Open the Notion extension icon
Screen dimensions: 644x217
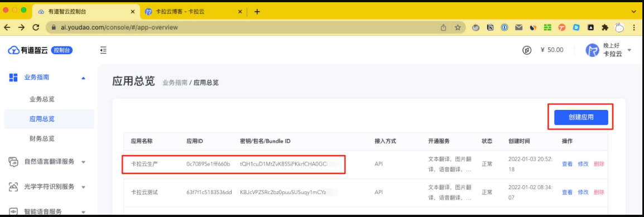tap(490, 27)
